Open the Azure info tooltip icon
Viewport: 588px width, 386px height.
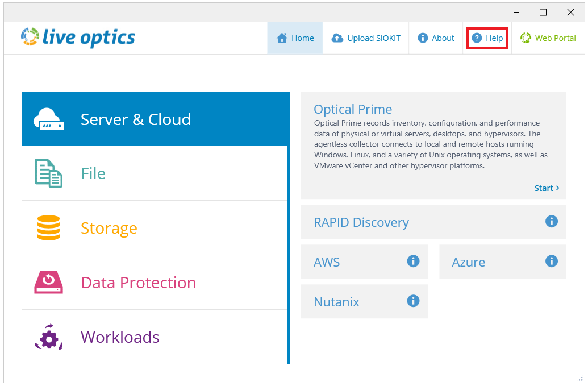(551, 261)
